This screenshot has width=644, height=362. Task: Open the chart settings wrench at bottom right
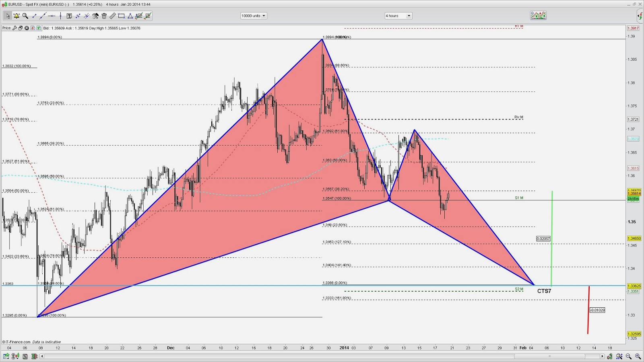pyautogui.click(x=610, y=356)
